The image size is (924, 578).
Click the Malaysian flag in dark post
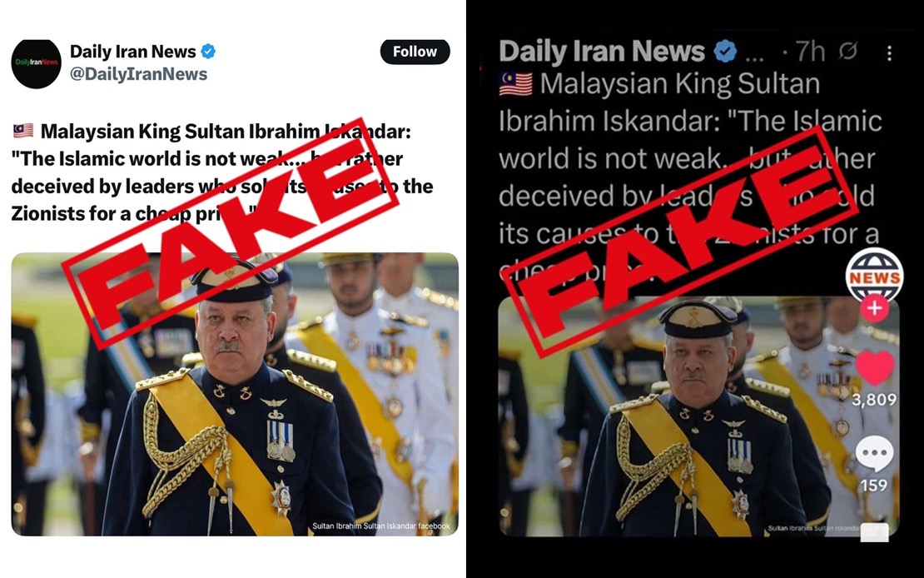pyautogui.click(x=515, y=84)
